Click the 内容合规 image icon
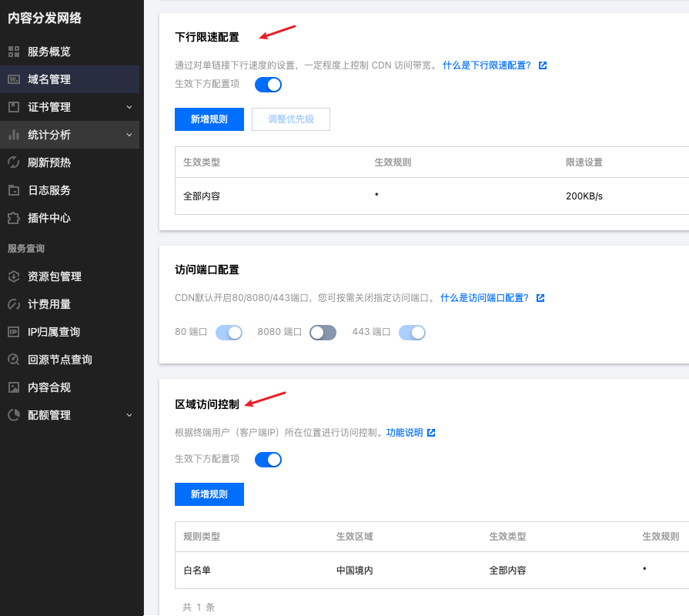 14,387
